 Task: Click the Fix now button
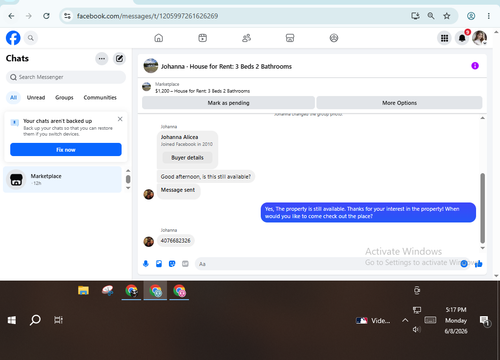click(66, 150)
